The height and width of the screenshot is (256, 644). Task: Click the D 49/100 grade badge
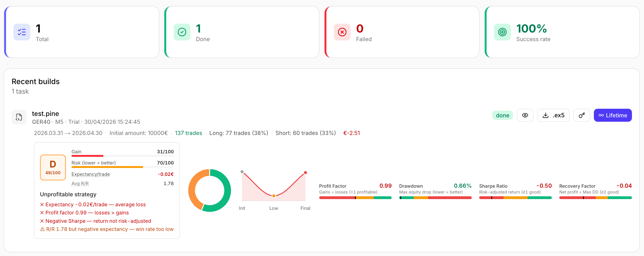(53, 167)
